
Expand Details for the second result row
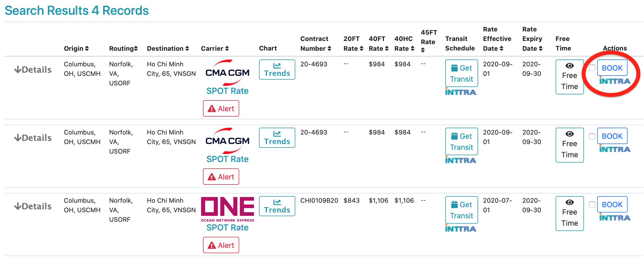click(33, 138)
